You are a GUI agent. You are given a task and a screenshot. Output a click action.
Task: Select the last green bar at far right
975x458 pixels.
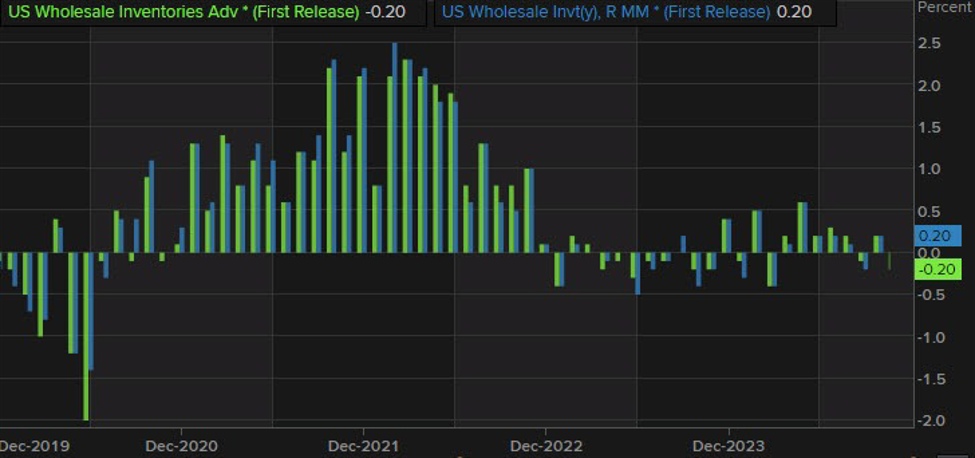[889, 261]
